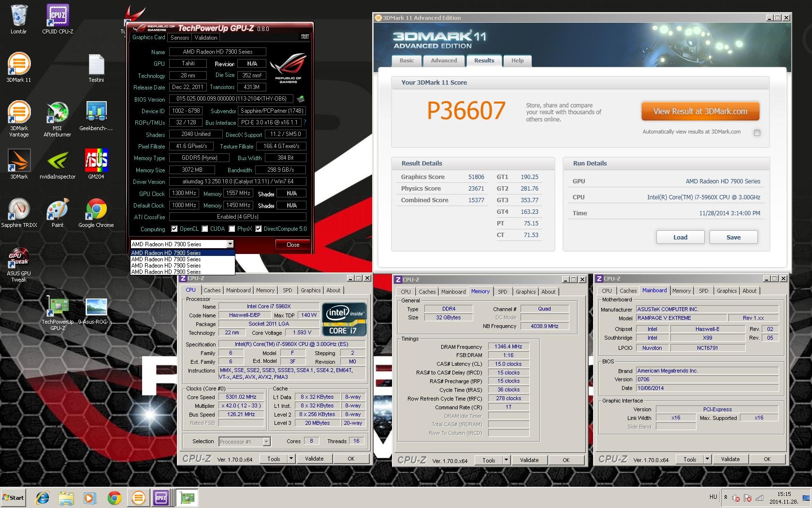Viewport: 812px width, 508px height.
Task: Select the 3DMark Vantage desktop icon
Action: tap(19, 119)
